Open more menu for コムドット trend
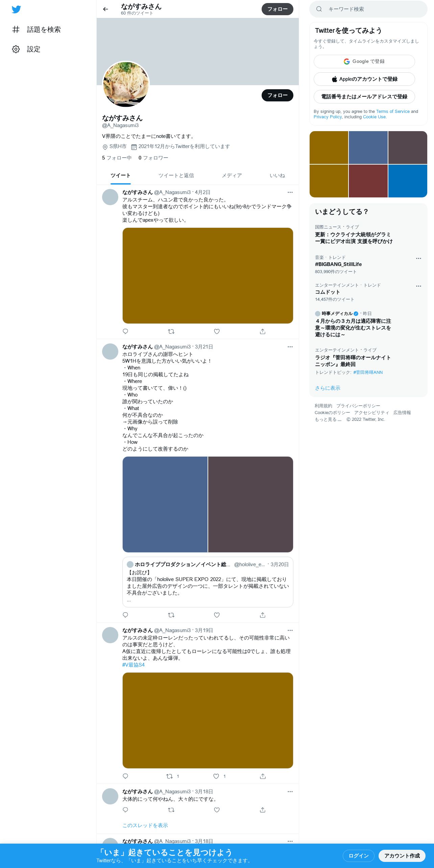 pyautogui.click(x=418, y=286)
